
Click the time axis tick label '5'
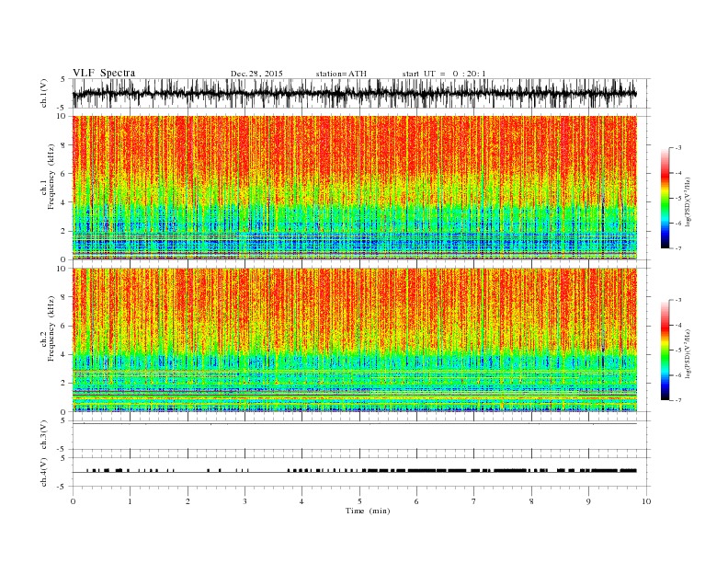(x=359, y=501)
